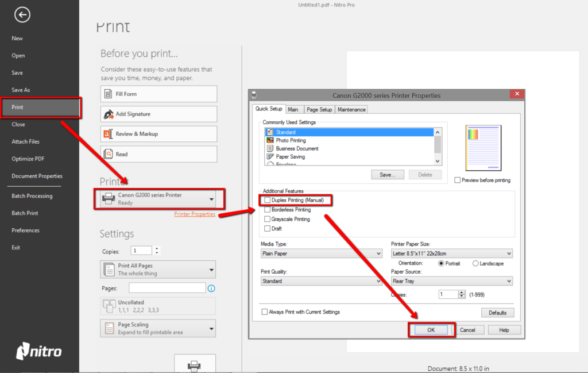Select the Business Document icon
The height and width of the screenshot is (373, 588).
[x=270, y=149]
